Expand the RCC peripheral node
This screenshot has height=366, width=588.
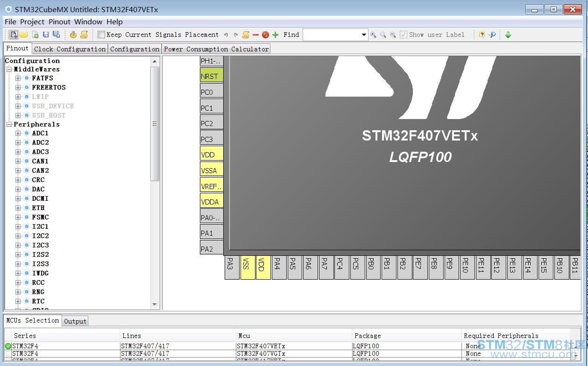tap(18, 282)
